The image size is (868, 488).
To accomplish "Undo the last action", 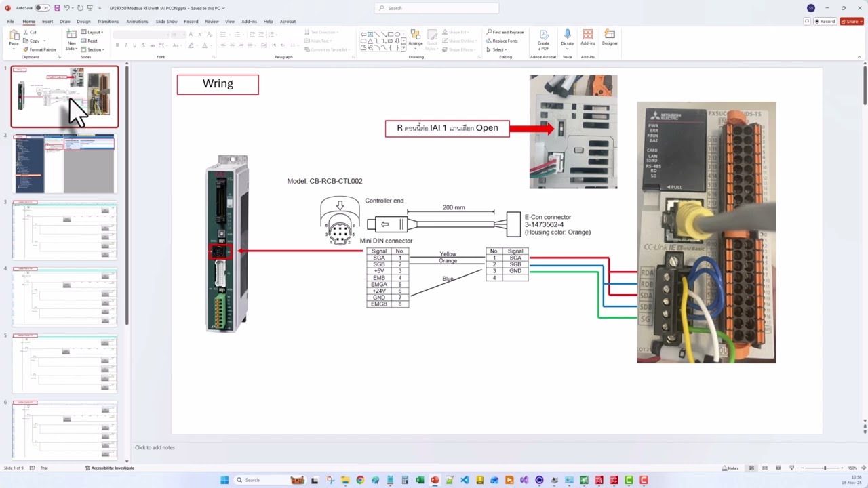I will coord(66,8).
